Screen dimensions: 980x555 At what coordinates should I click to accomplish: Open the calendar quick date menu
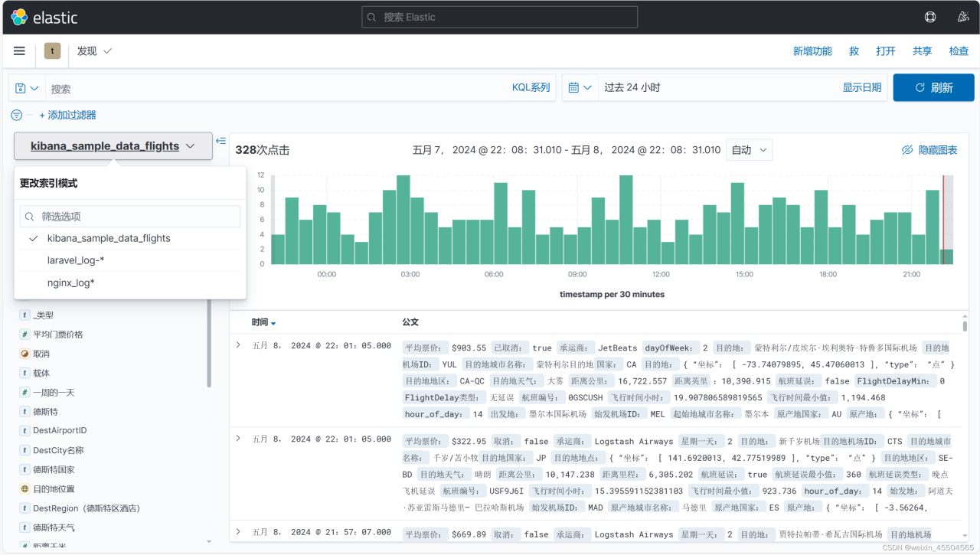tap(580, 88)
